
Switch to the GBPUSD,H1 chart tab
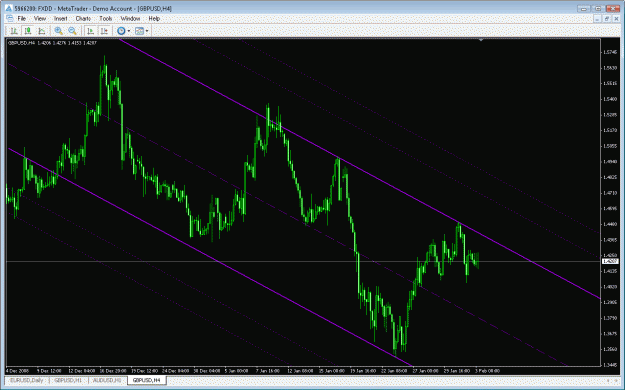pyautogui.click(x=68, y=380)
